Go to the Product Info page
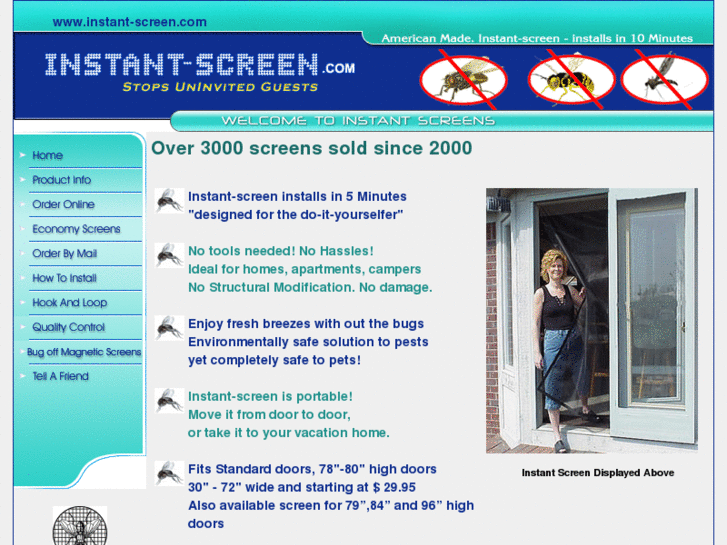Viewport: 727px width, 545px height. [62, 180]
